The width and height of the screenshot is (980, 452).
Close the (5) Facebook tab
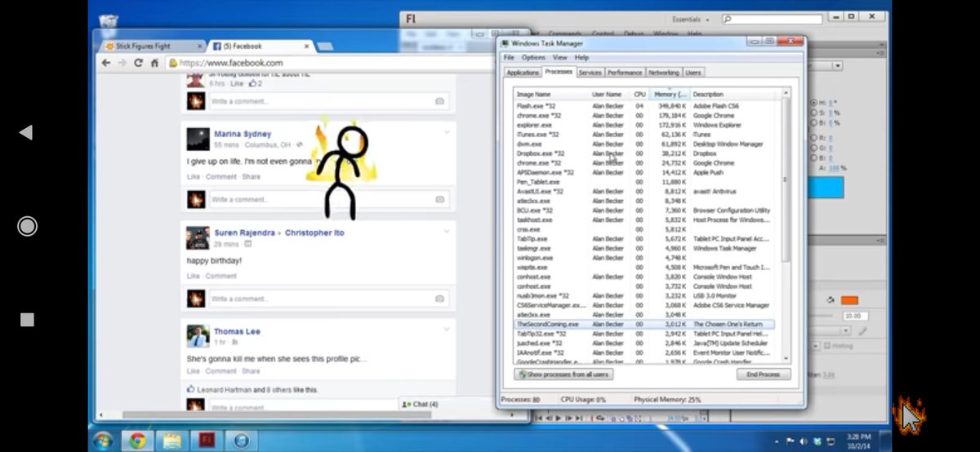coord(307,47)
